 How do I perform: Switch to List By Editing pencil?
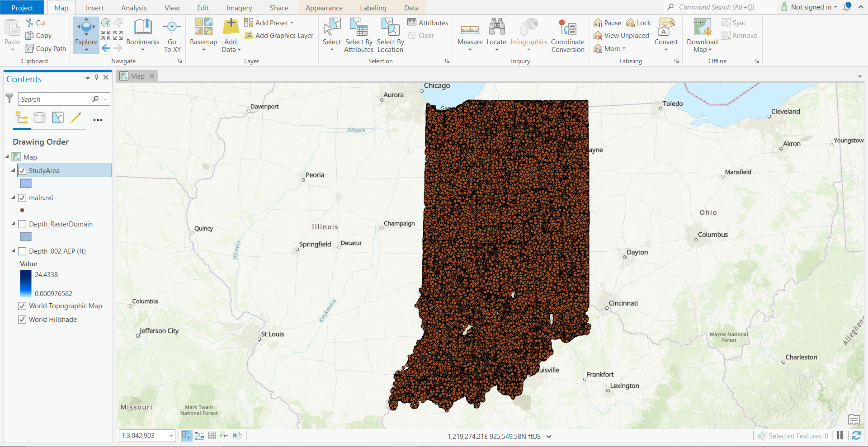(x=76, y=118)
